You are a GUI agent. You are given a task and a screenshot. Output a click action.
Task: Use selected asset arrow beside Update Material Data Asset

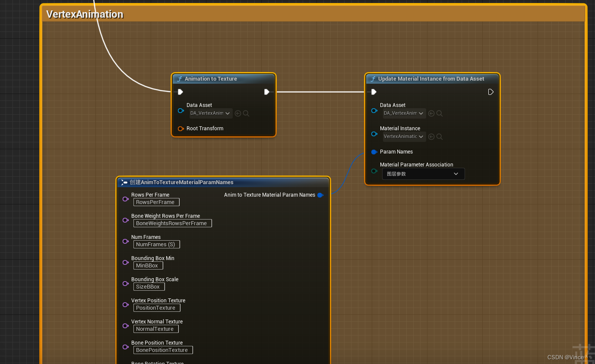click(x=431, y=113)
